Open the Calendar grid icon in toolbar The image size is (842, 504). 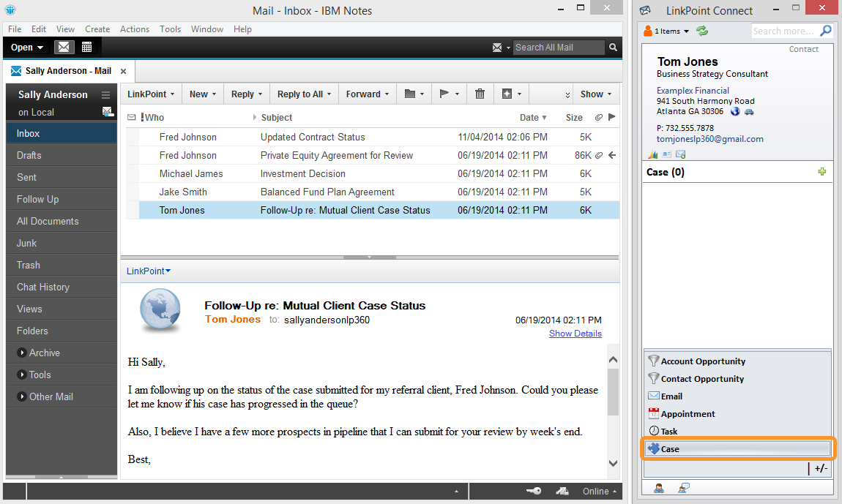[x=86, y=48]
